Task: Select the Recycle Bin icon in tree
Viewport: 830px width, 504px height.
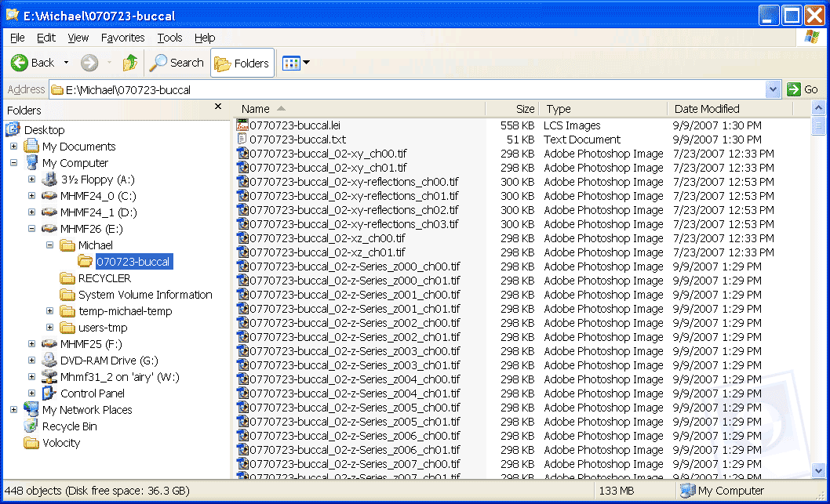Action: [x=31, y=426]
